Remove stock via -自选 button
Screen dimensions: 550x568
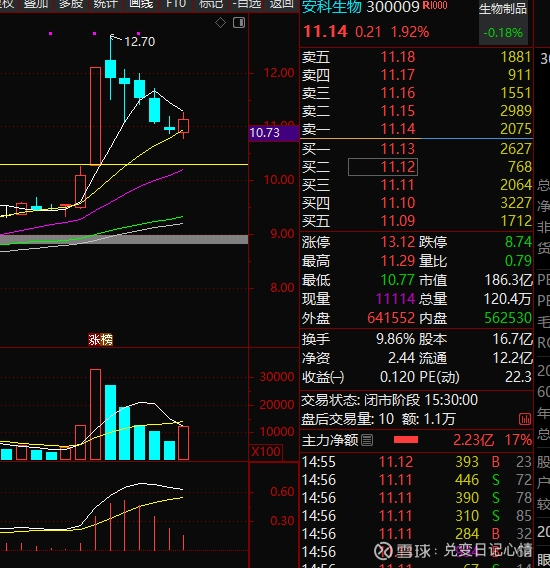point(247,4)
